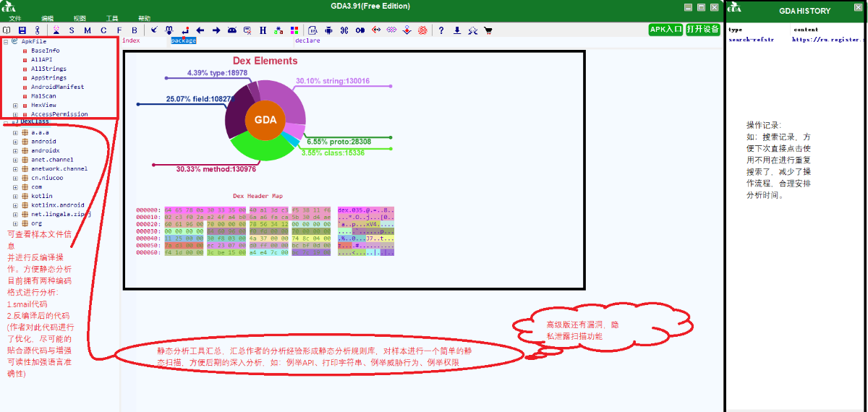The image size is (868, 412).
Task: Click the command knot symbol icon
Action: point(344,30)
